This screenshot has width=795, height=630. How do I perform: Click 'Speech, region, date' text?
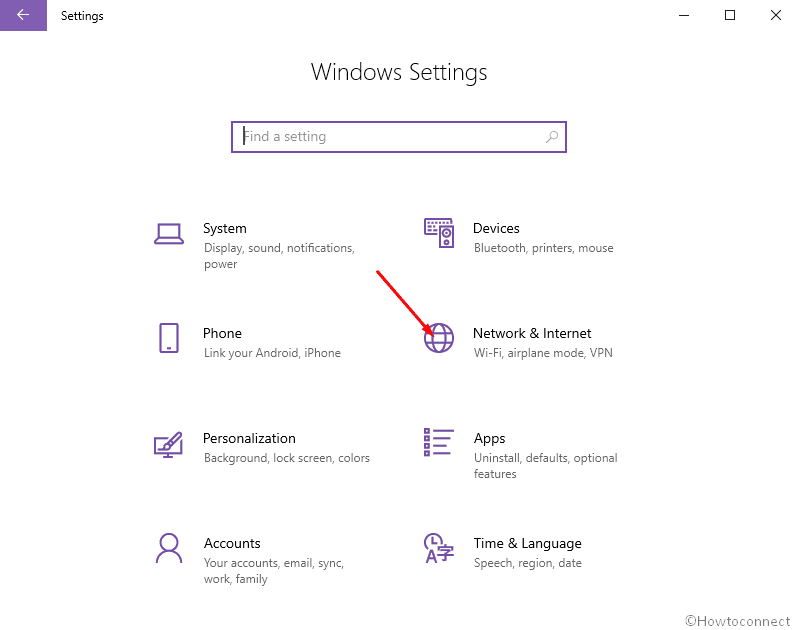pos(527,563)
